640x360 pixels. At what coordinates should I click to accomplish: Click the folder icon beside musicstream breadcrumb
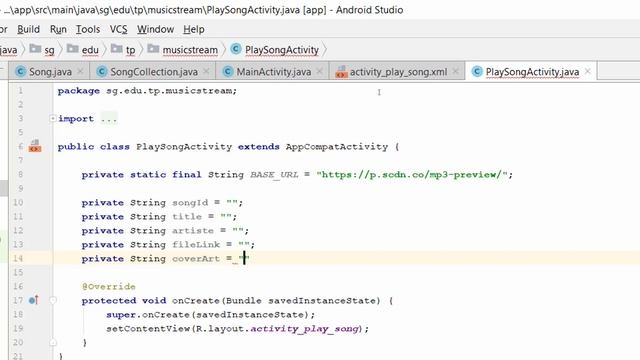(153, 49)
